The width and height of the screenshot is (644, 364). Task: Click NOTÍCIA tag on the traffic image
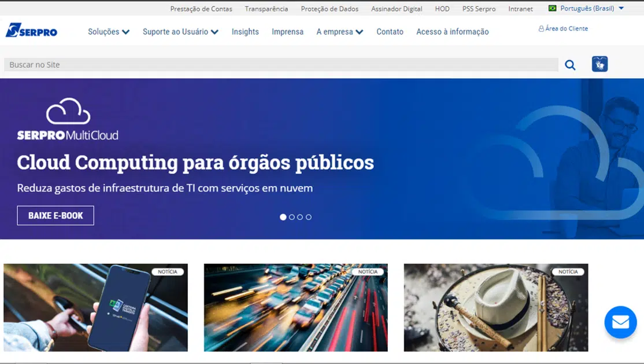click(x=368, y=272)
